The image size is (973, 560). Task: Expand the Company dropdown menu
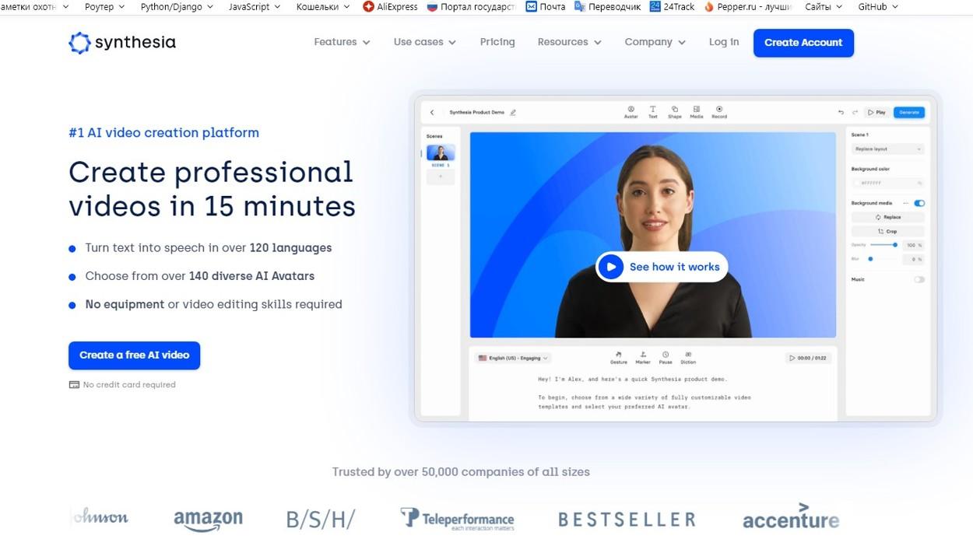pyautogui.click(x=655, y=42)
